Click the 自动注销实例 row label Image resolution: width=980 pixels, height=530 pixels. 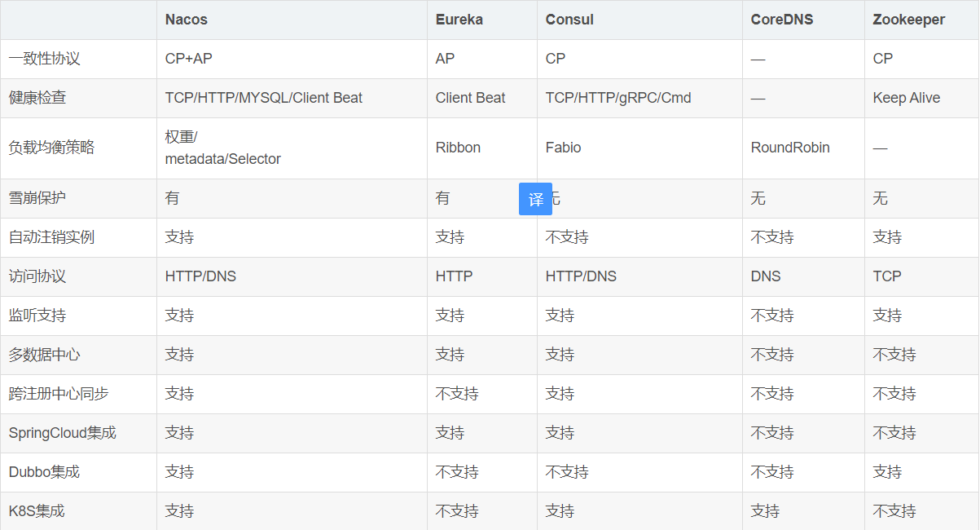coord(52,237)
